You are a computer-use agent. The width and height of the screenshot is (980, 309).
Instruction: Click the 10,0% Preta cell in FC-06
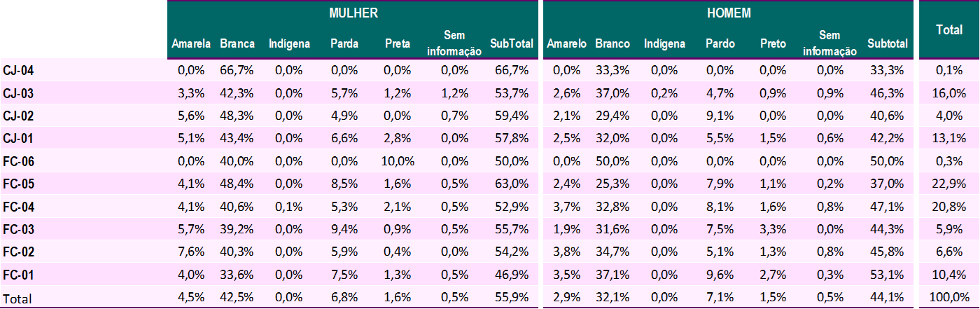[x=399, y=162]
